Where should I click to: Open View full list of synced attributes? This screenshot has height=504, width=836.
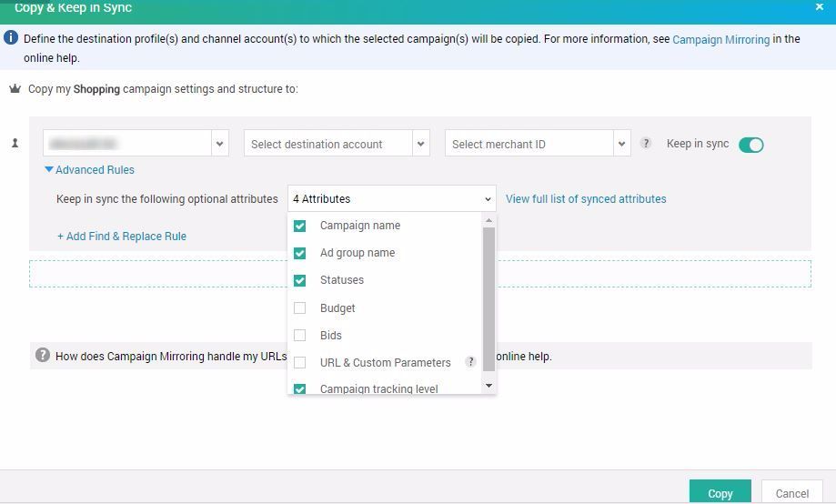coord(586,199)
